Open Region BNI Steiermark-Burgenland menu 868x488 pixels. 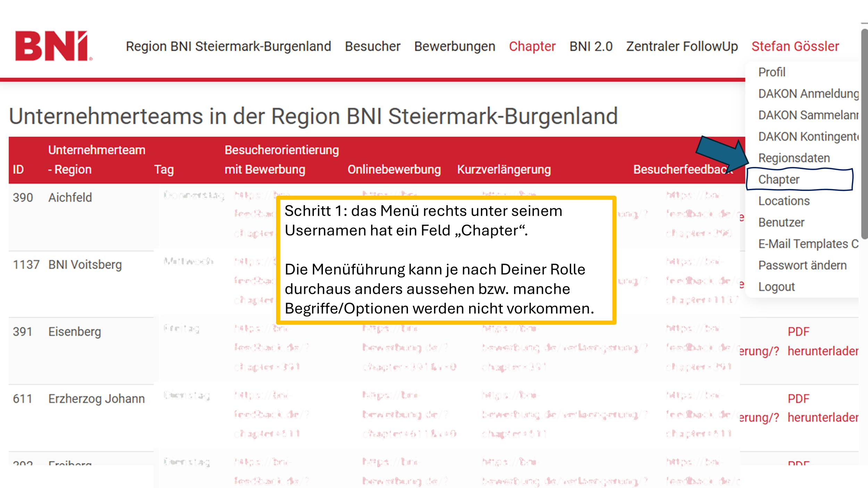(228, 46)
